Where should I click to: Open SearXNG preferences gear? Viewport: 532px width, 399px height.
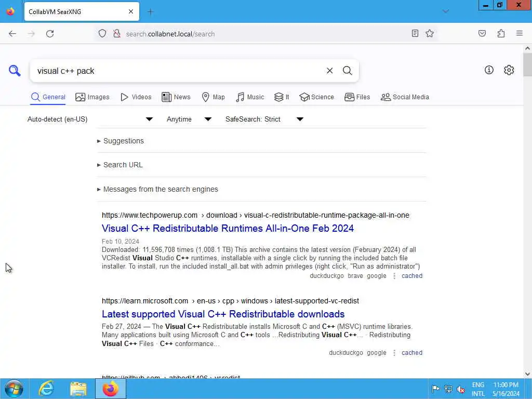pyautogui.click(x=509, y=70)
